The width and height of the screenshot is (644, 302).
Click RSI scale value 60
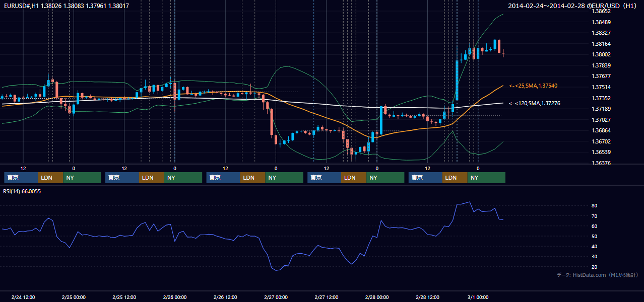tap(595, 226)
